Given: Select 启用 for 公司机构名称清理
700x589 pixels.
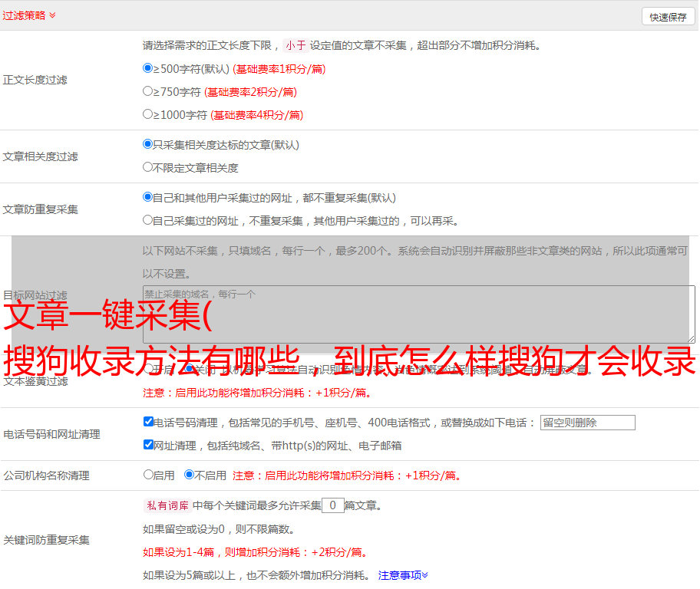Looking at the screenshot, I should [148, 475].
